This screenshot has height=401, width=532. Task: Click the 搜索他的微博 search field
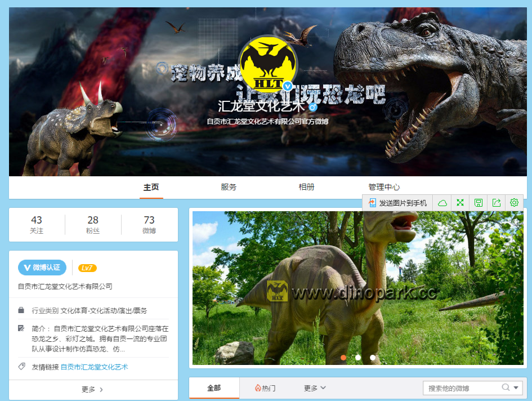coord(462,388)
